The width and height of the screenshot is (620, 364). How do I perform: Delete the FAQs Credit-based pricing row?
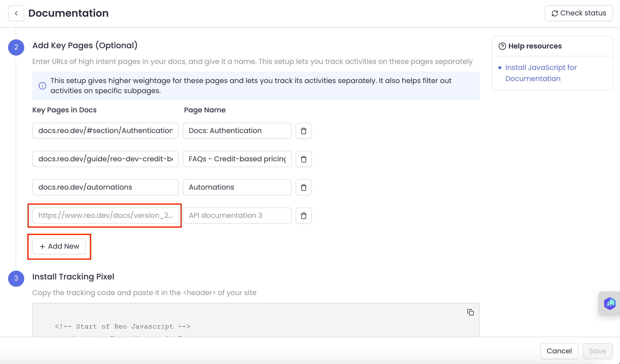[x=303, y=159]
